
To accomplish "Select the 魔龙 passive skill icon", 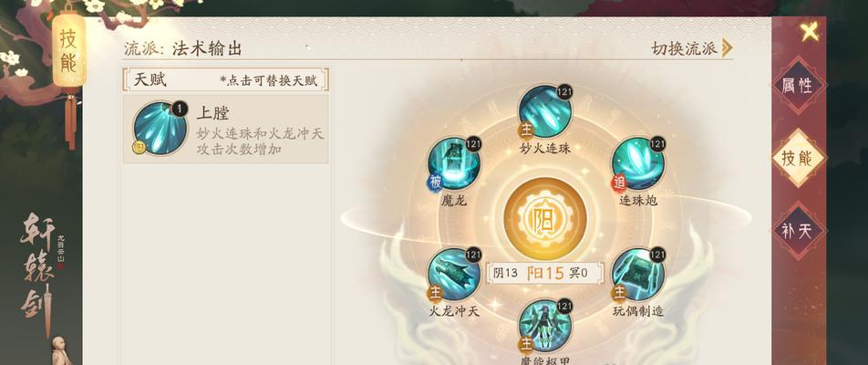I will 453,164.
